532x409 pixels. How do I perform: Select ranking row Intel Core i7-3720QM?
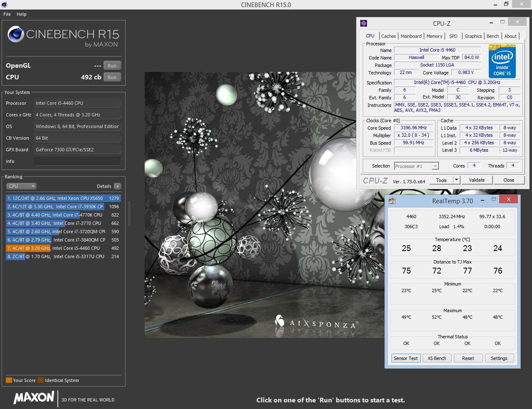pyautogui.click(x=63, y=232)
